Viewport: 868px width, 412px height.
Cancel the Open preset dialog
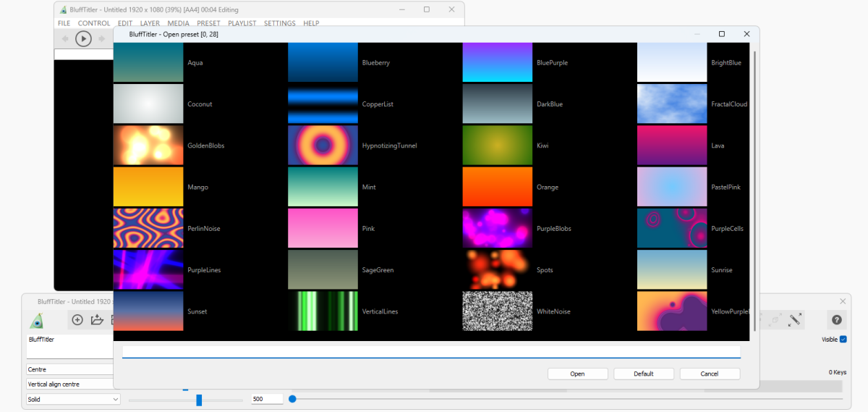pos(710,374)
